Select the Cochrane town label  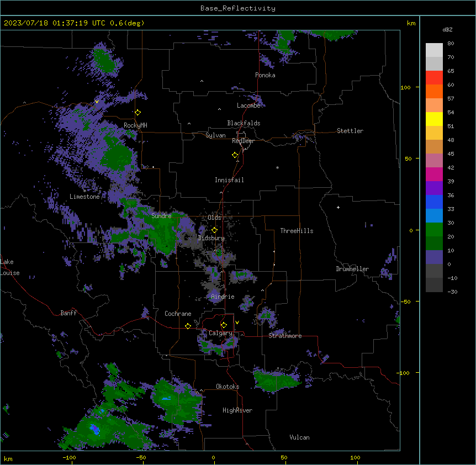[178, 314]
